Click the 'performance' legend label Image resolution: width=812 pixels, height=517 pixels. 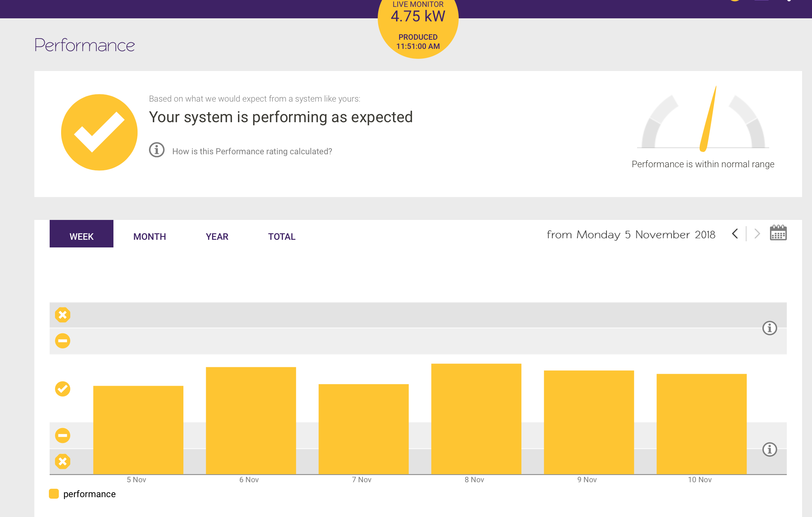[89, 494]
